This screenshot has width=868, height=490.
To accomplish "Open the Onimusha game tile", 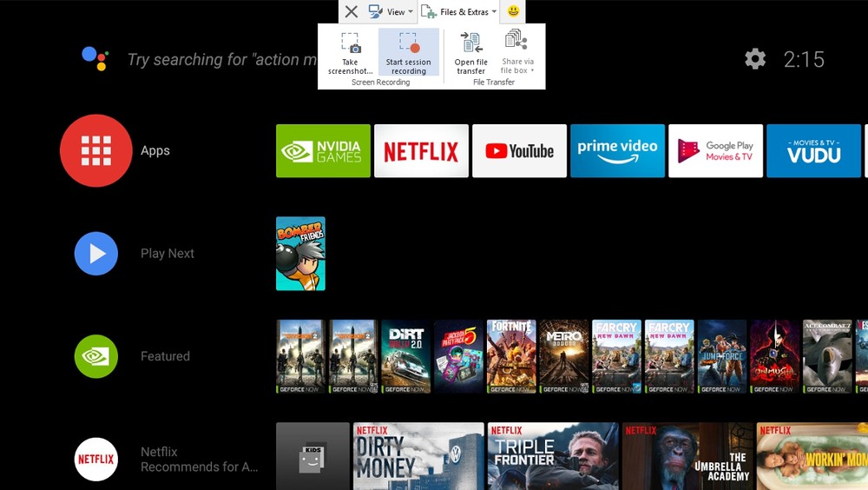I will click(774, 356).
